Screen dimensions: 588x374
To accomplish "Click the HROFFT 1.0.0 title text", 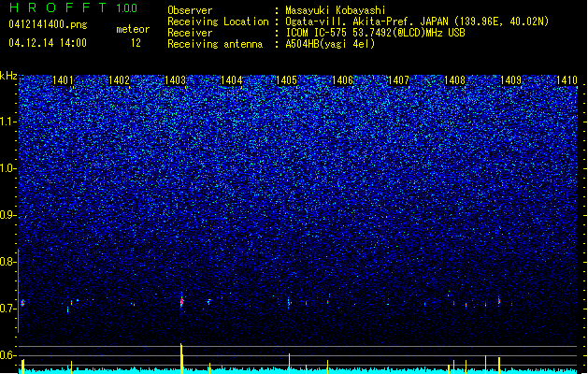I will (74, 7).
